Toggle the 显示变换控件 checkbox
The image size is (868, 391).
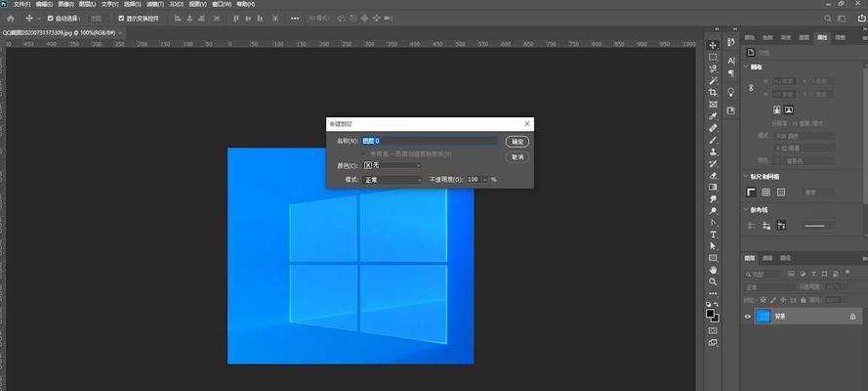(x=121, y=19)
